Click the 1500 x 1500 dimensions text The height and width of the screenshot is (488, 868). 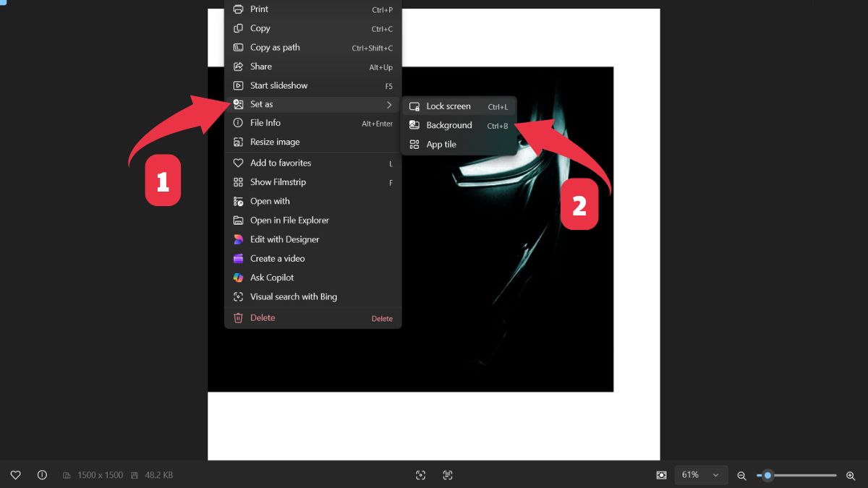(100, 475)
